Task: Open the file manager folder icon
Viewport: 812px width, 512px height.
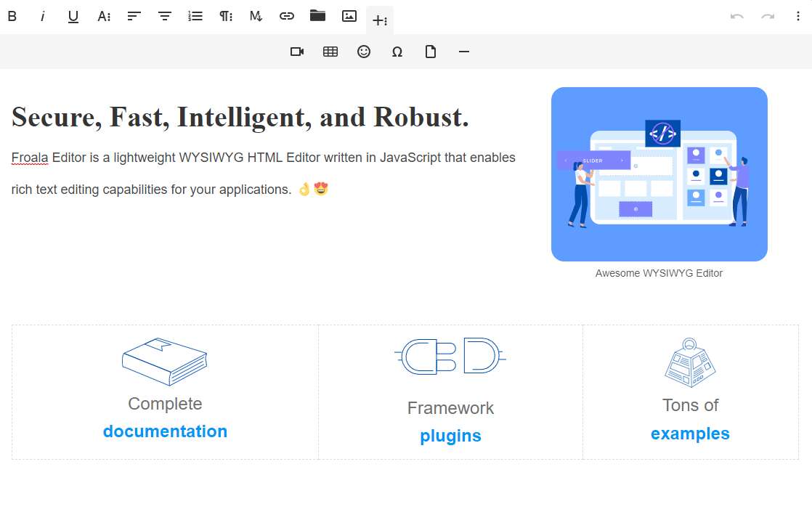Action: pos(317,16)
